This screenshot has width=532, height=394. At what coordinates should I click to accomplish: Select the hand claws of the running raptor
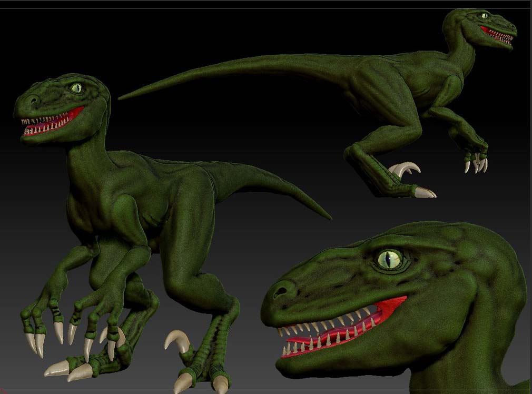tap(476, 164)
